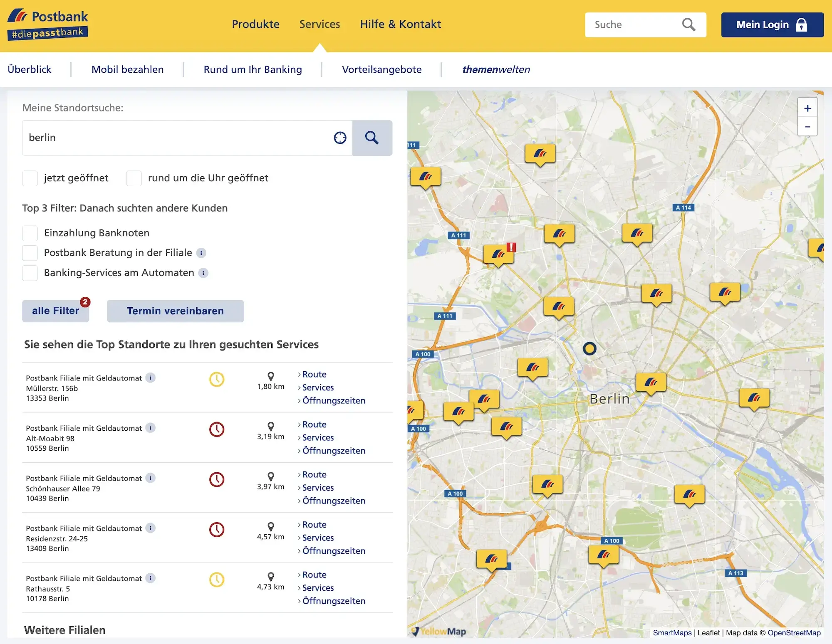Click the blue circle location marker on map
This screenshot has height=644, width=832.
coord(589,348)
